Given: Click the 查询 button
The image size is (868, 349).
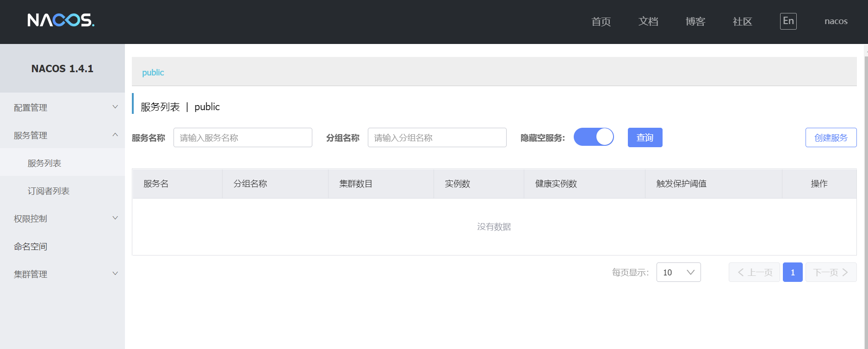Looking at the screenshot, I should (x=645, y=137).
